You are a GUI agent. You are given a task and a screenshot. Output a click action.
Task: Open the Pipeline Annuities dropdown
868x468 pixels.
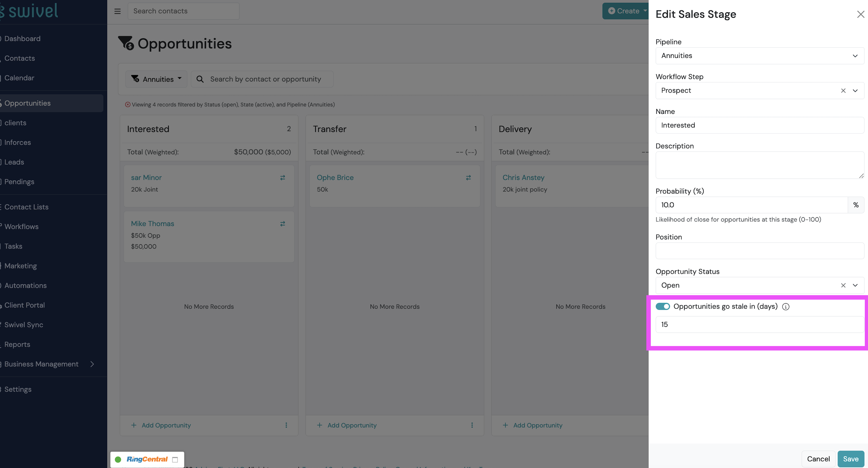coord(759,56)
